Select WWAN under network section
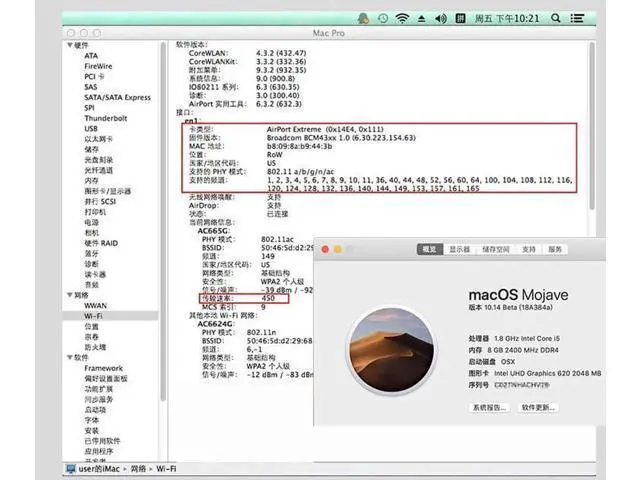 click(96, 306)
